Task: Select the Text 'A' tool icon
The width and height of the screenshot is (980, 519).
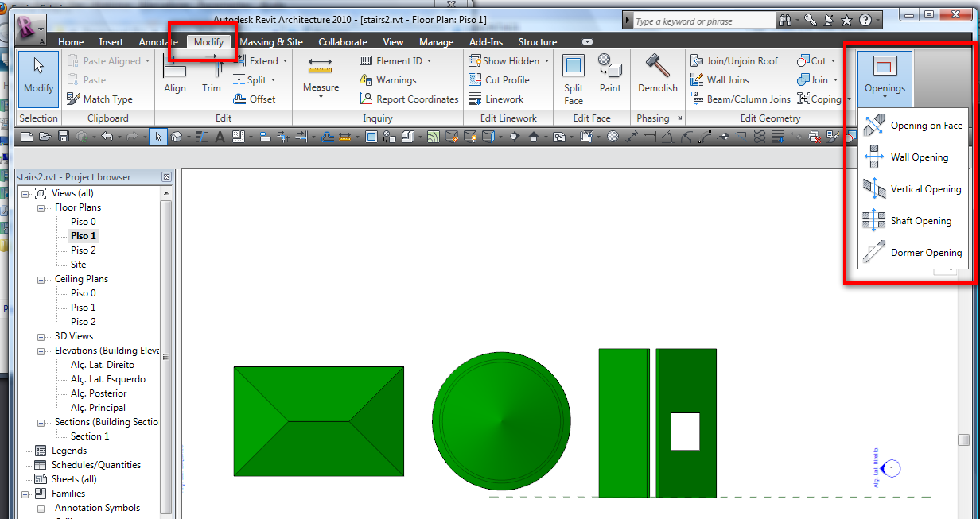Action: tap(220, 137)
